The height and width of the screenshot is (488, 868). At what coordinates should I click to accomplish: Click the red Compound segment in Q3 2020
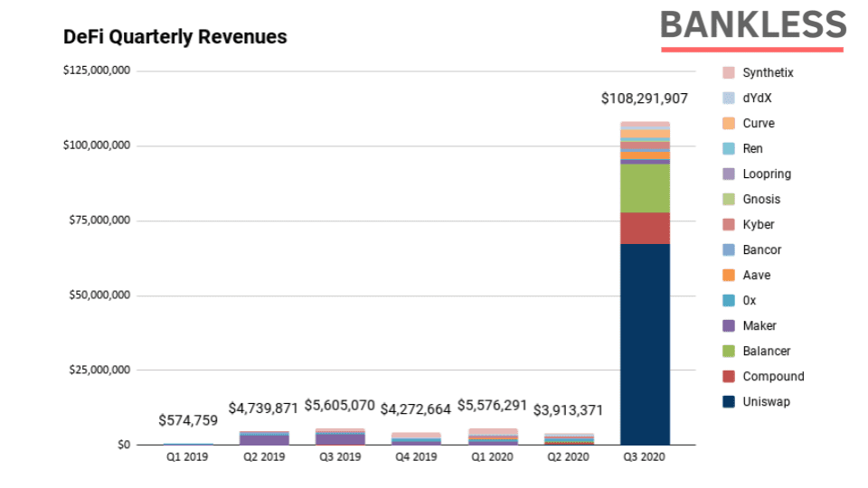[x=645, y=228]
